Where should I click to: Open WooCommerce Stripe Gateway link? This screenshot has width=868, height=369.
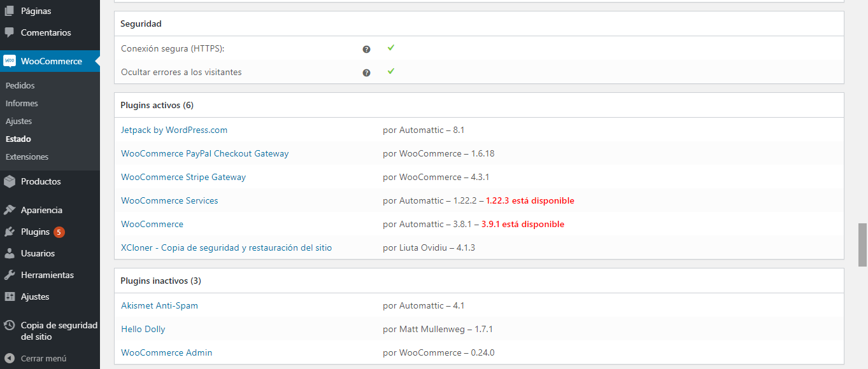183,177
